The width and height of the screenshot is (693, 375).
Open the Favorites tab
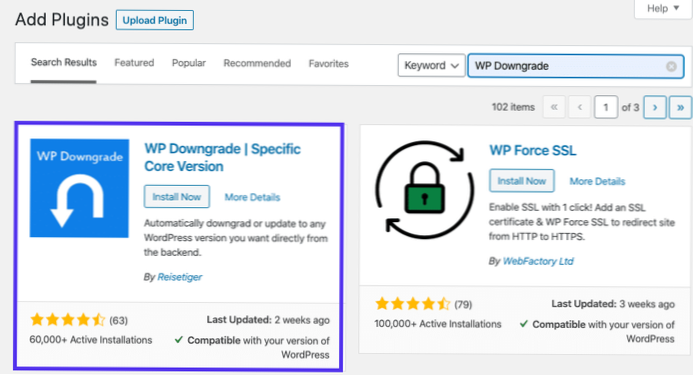(x=328, y=64)
